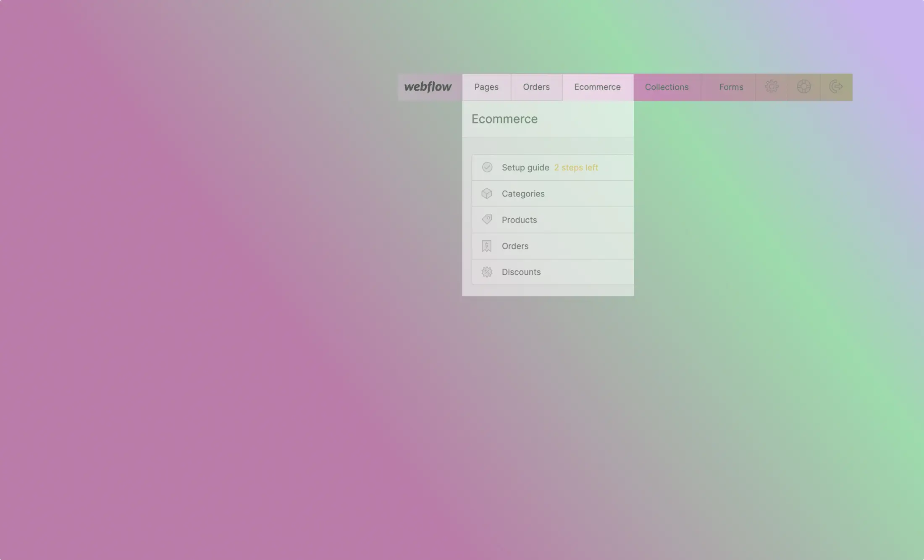
Task: Select the Ecommerce tab
Action: click(x=597, y=87)
